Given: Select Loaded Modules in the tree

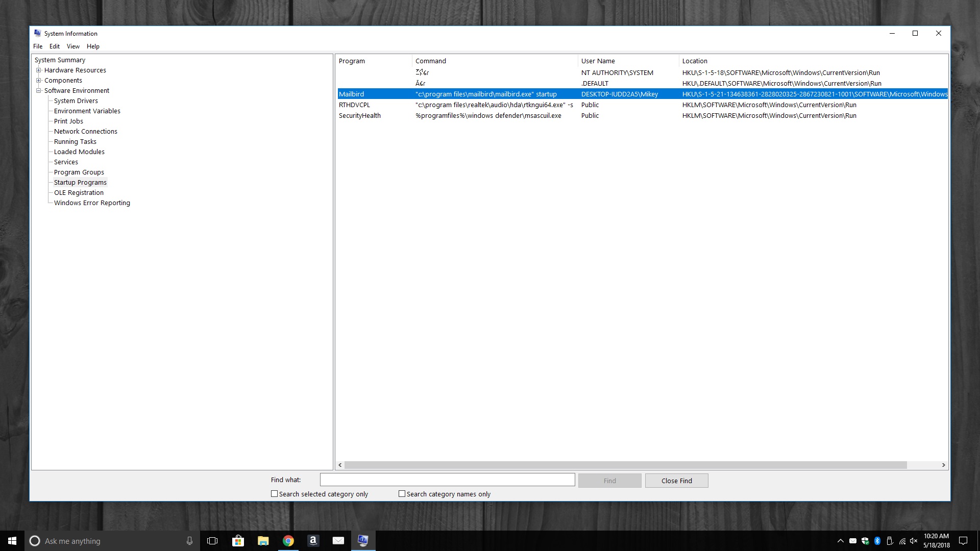Looking at the screenshot, I should tap(79, 152).
